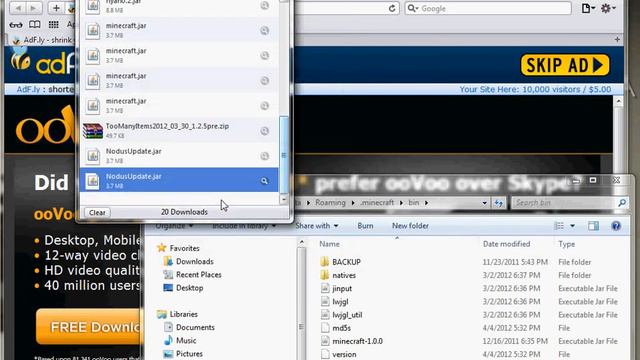Click the downloads list scrollbar thumb
Screen dimensions: 640x360
[284, 155]
